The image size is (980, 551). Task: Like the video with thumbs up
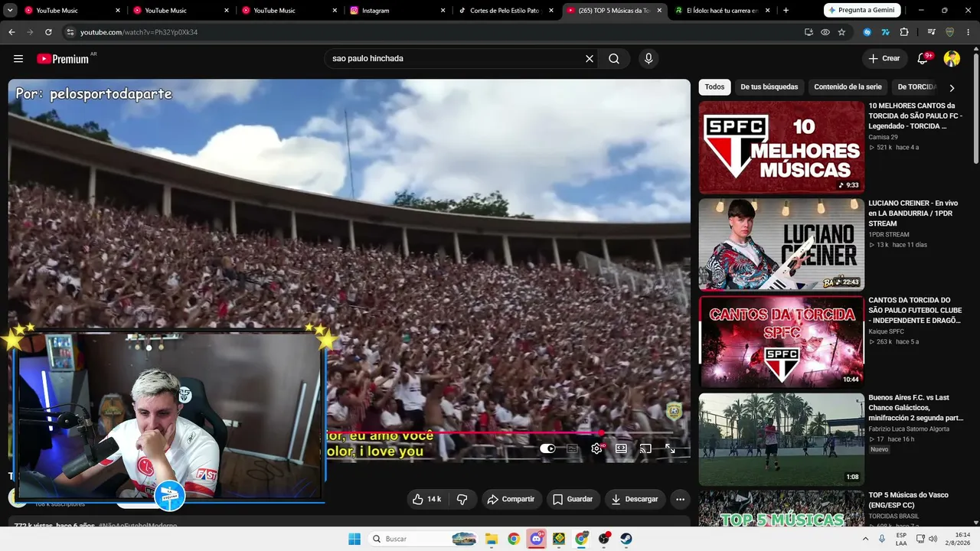[x=428, y=499]
